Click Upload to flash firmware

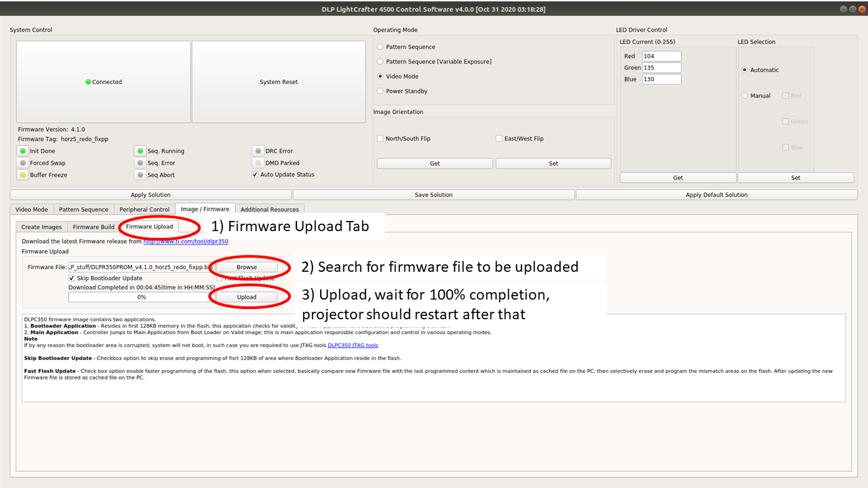click(247, 297)
